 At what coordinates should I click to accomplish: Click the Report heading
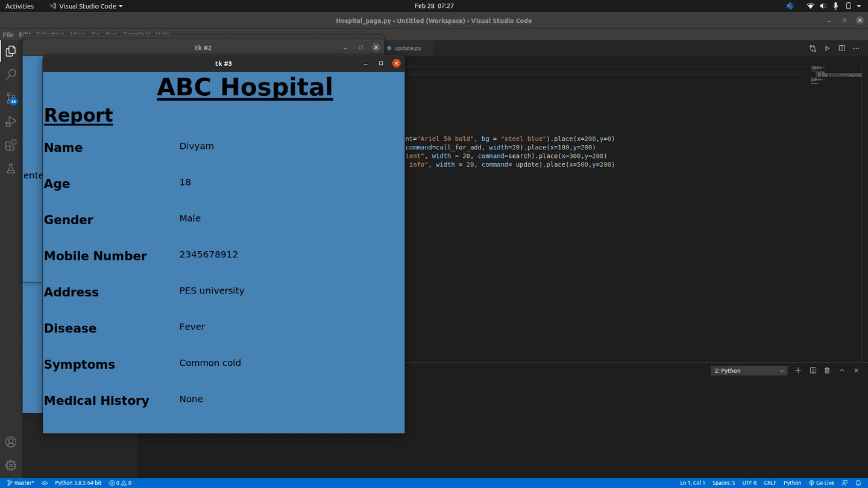coord(78,115)
